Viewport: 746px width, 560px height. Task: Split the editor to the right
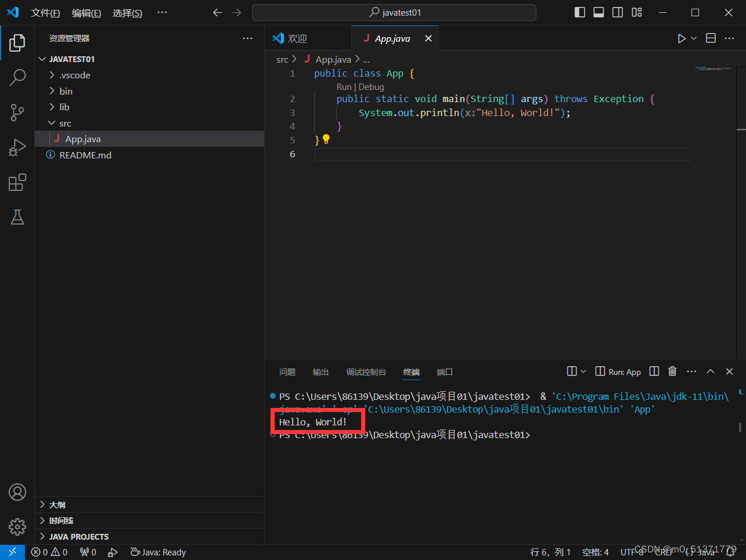click(x=711, y=38)
